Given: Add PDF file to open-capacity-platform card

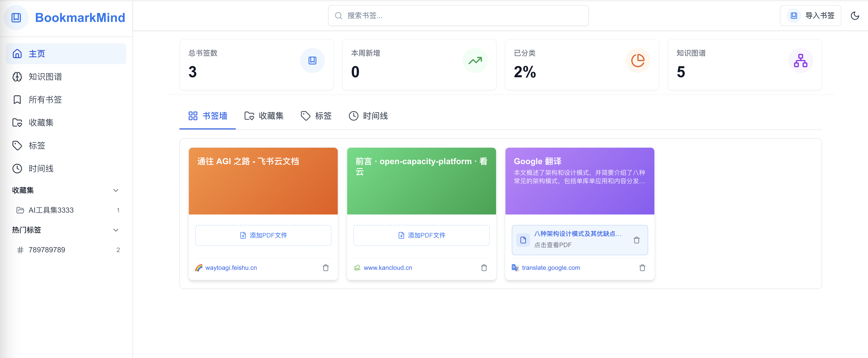Looking at the screenshot, I should (x=421, y=235).
